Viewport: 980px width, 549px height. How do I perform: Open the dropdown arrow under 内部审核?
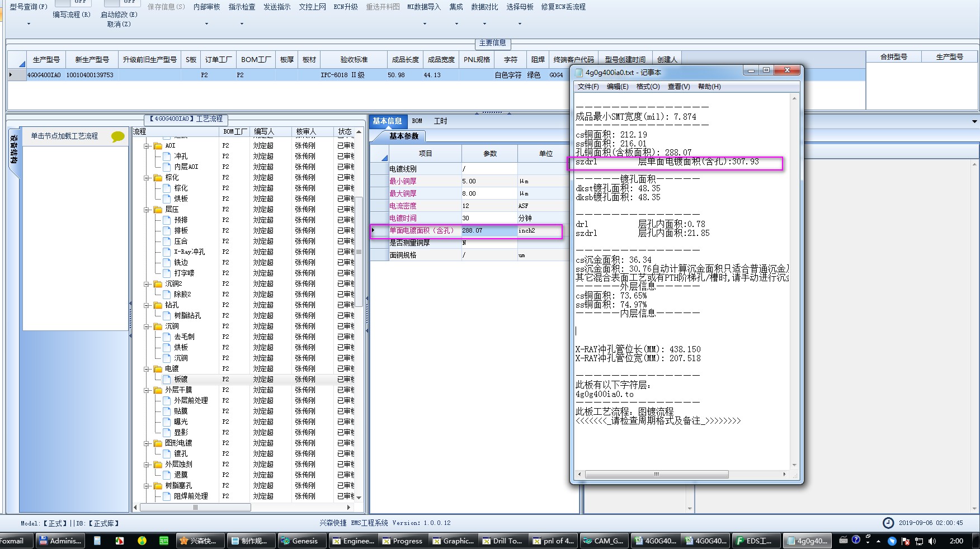coord(206,23)
